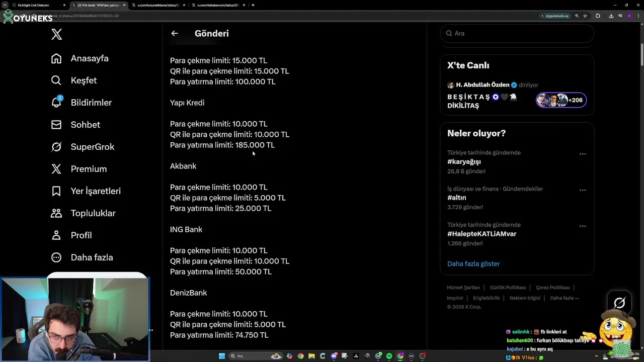The width and height of the screenshot is (644, 362).
Task: Open File Explorer in the taskbar
Action: [x=311, y=356]
